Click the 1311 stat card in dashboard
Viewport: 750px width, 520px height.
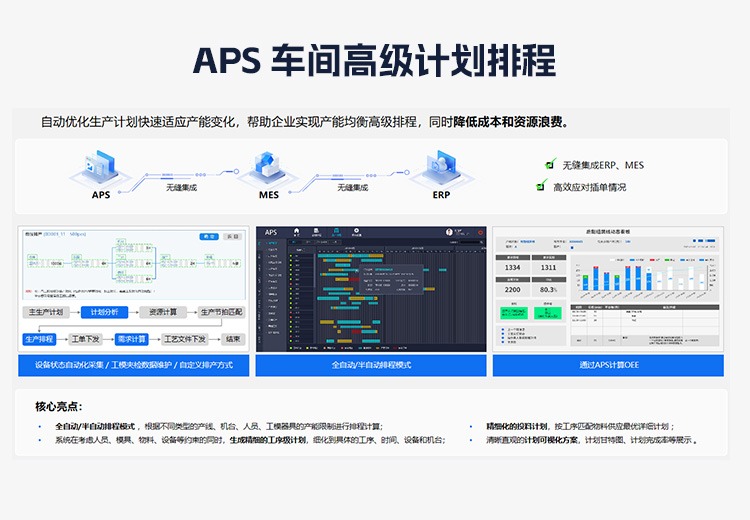click(549, 265)
